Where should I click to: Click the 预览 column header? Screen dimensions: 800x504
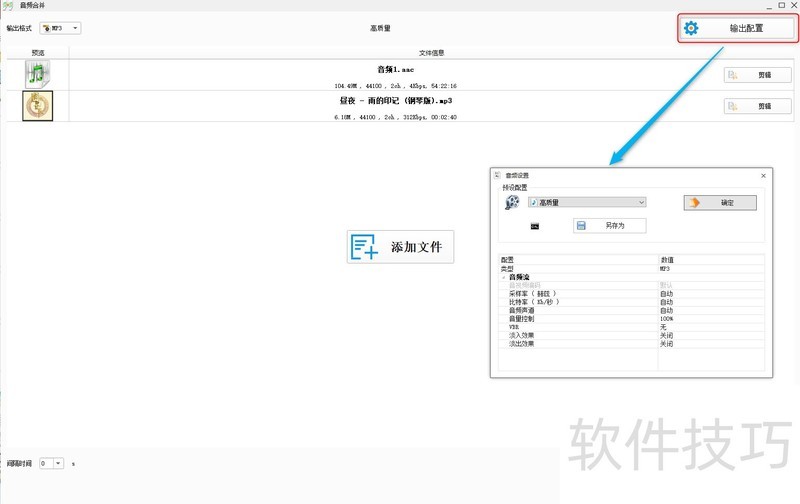[x=38, y=53]
